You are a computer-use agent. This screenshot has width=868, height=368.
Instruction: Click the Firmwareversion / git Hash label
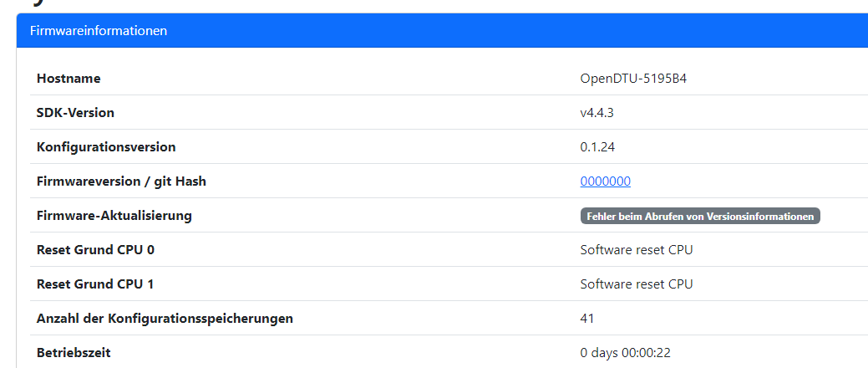click(121, 181)
